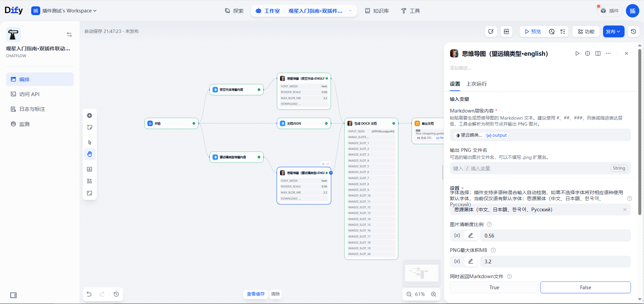Select the 设置 tab in node panel
Screen dimensions: 644x304
455,84
